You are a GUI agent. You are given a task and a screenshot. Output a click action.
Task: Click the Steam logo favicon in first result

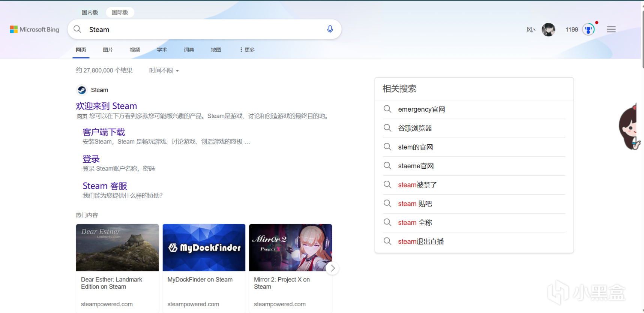coord(82,90)
